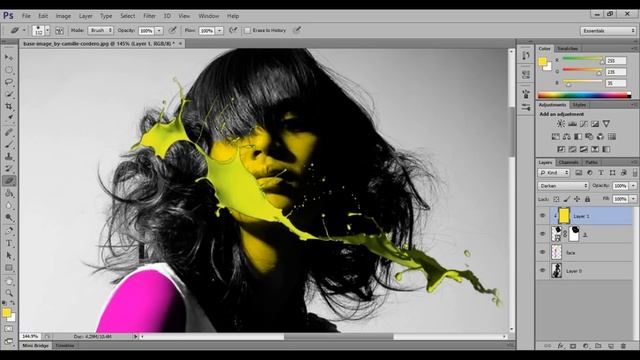Open the Filter menu

[149, 16]
